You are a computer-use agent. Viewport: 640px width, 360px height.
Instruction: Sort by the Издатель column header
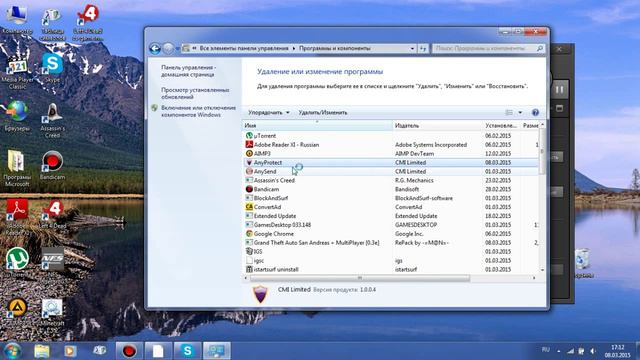pos(437,126)
